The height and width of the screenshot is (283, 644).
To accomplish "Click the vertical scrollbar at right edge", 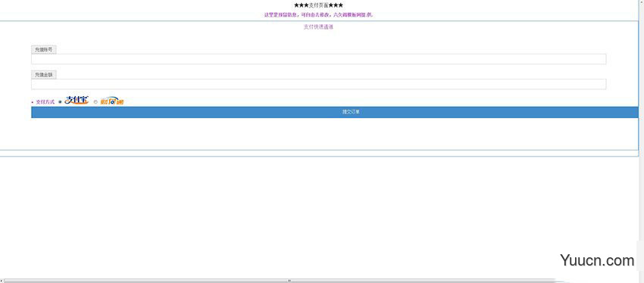I will click(x=642, y=139).
